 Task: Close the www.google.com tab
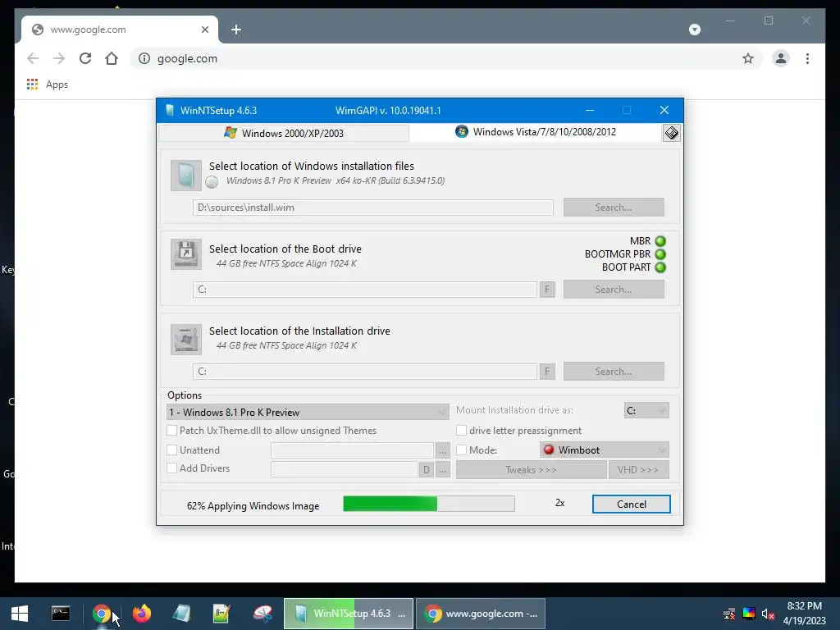tap(204, 30)
